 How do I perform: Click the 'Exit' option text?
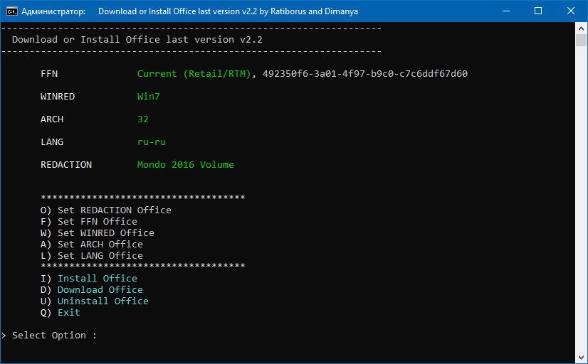[69, 313]
